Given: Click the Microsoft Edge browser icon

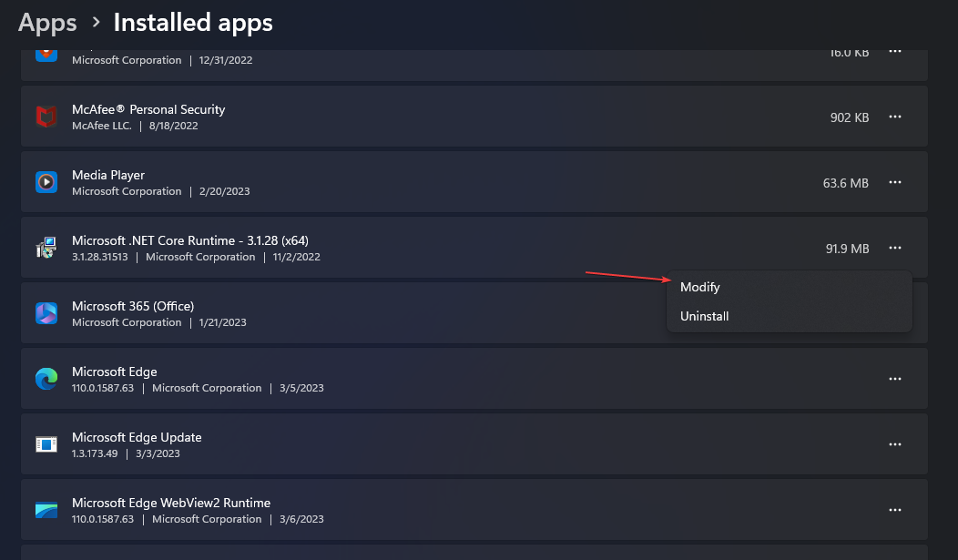Looking at the screenshot, I should tap(46, 379).
